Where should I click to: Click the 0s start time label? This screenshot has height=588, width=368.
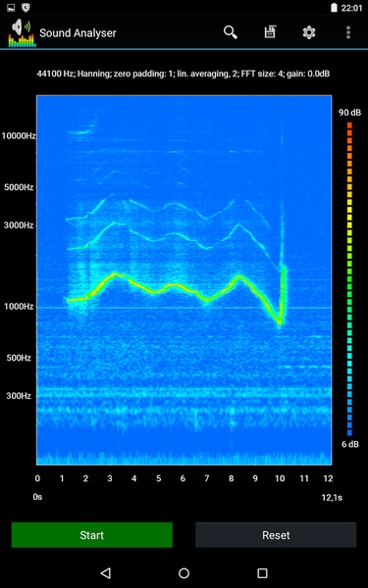point(37,497)
